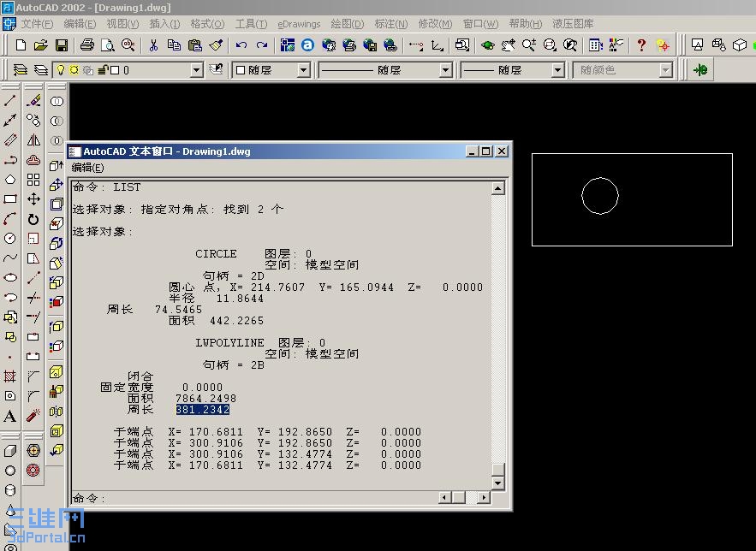Viewport: 756px width, 551px height.
Task: Select the Erase modify tool
Action: pyautogui.click(x=33, y=101)
